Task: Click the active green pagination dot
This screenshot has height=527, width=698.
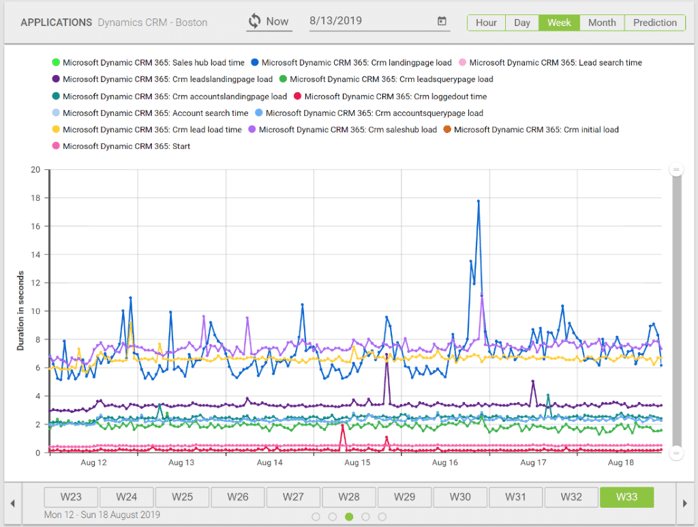Action: pyautogui.click(x=349, y=517)
